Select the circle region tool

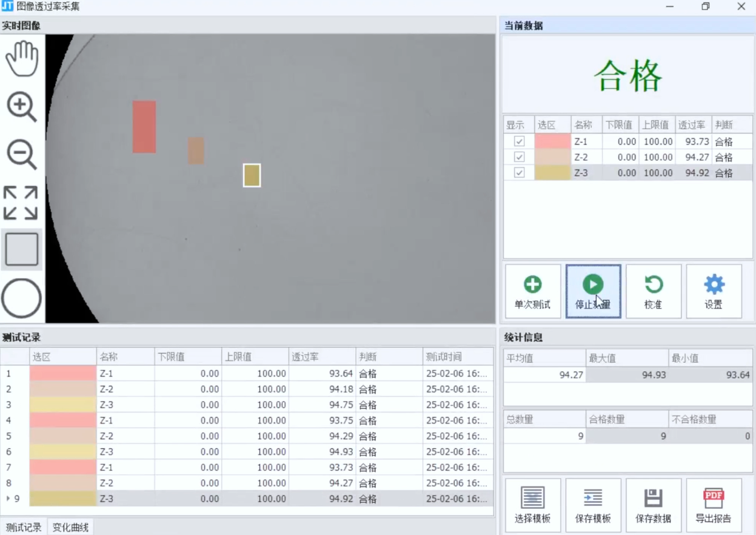tap(22, 298)
